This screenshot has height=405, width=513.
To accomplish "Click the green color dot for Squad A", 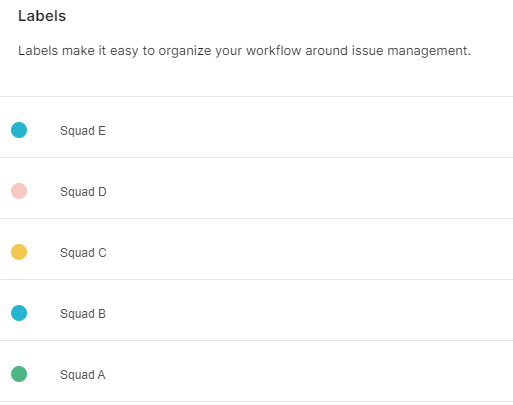I will point(19,374).
